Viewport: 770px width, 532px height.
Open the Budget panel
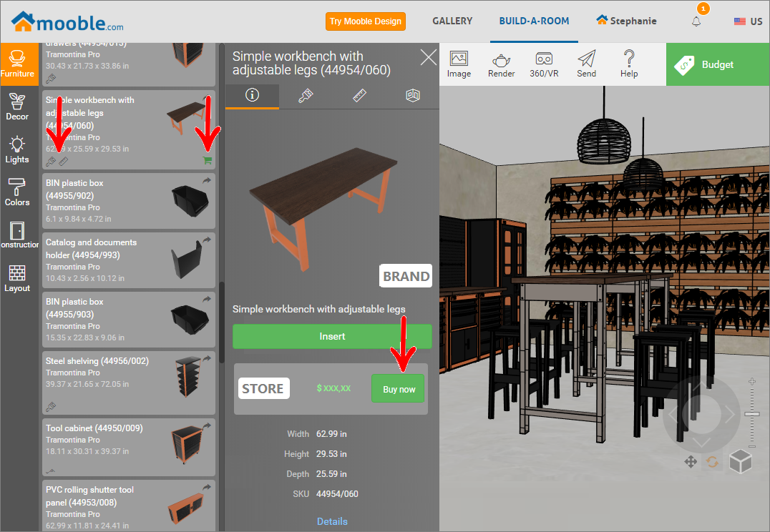[x=718, y=64]
